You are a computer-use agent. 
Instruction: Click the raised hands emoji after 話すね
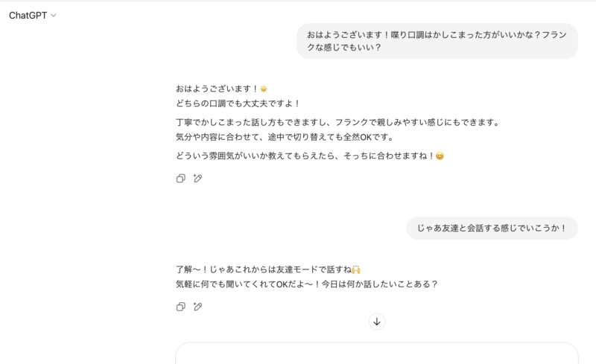[356, 269]
